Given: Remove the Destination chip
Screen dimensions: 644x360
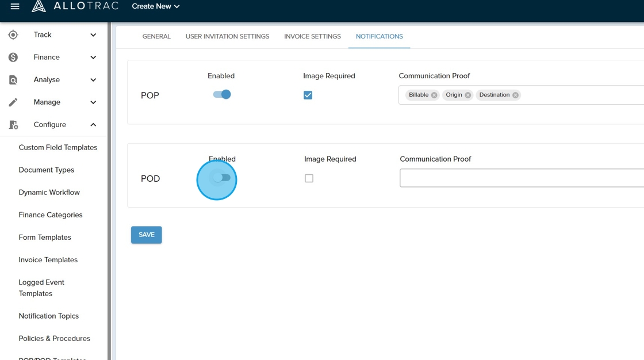Looking at the screenshot, I should [x=515, y=95].
